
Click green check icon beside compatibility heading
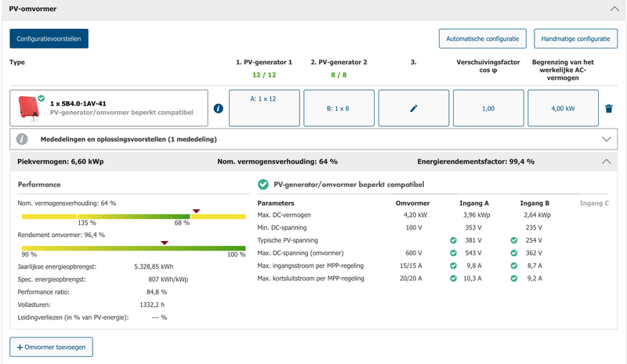(263, 185)
